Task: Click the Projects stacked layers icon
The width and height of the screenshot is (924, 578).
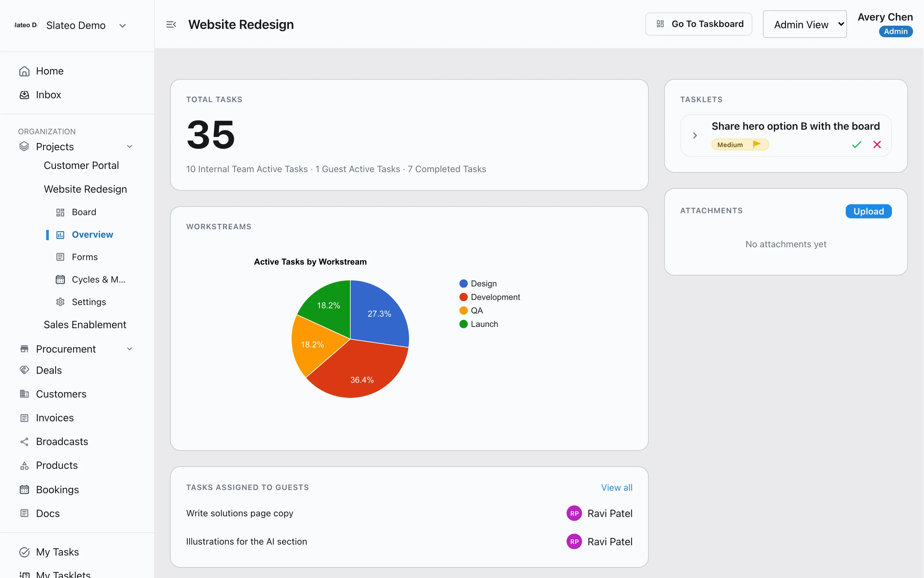Action: [x=24, y=146]
